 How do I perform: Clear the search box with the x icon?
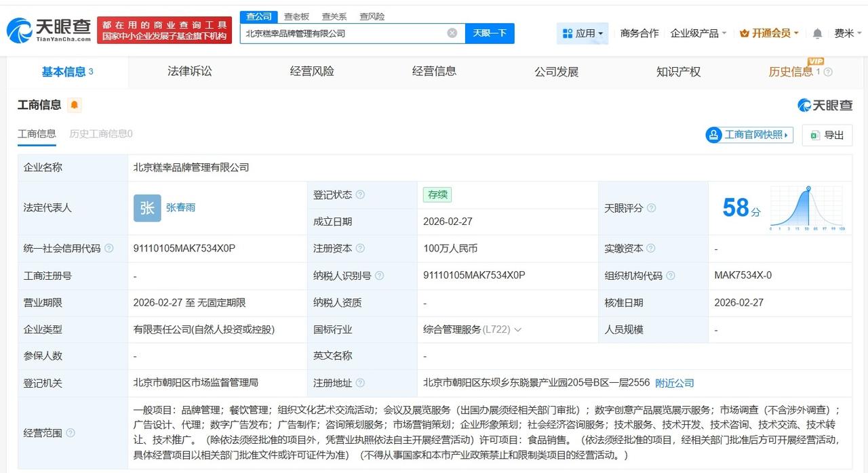[x=451, y=33]
